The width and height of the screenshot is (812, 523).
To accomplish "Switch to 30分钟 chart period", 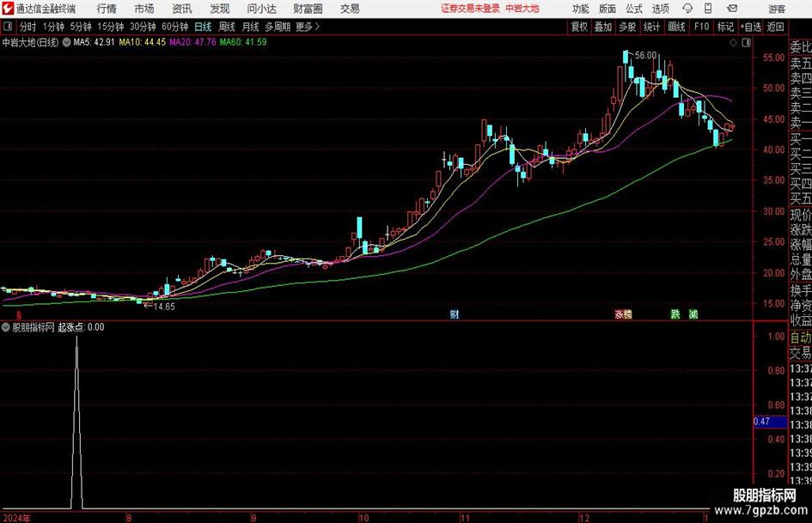I will click(143, 27).
